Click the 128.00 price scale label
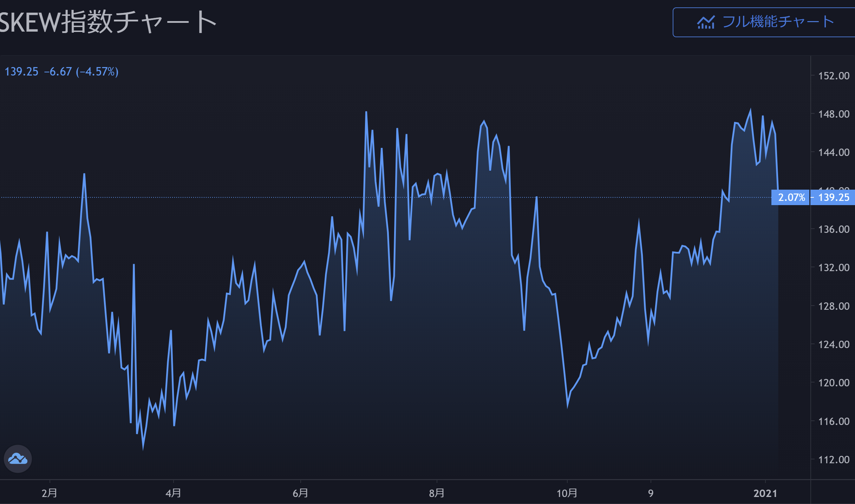 click(x=834, y=306)
